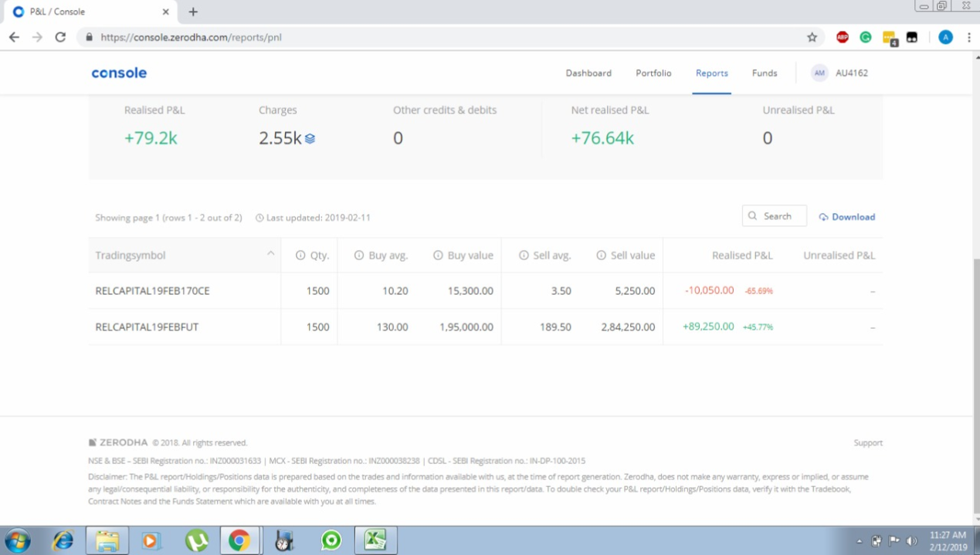Open the charges breakdown icon next to 2.55k

pyautogui.click(x=310, y=139)
